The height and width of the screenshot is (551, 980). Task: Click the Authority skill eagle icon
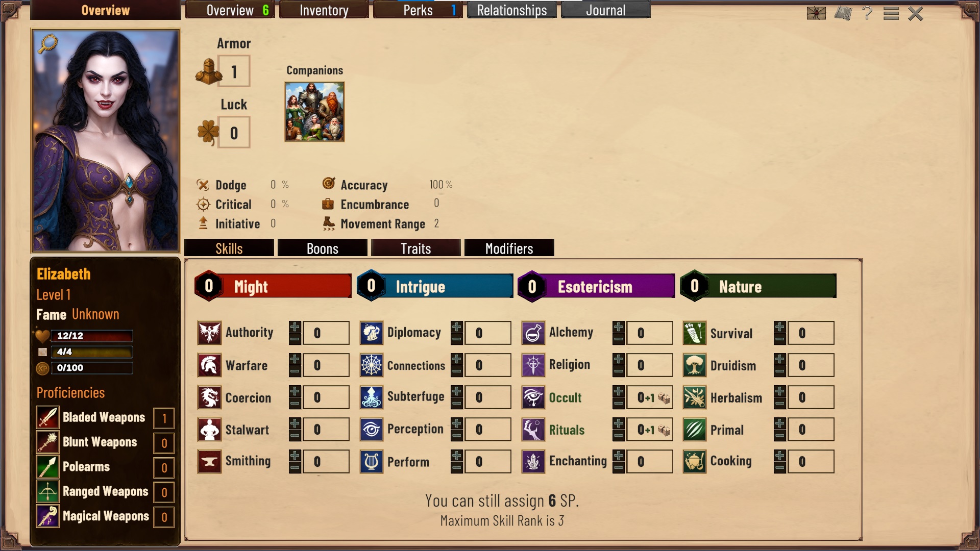[209, 333]
